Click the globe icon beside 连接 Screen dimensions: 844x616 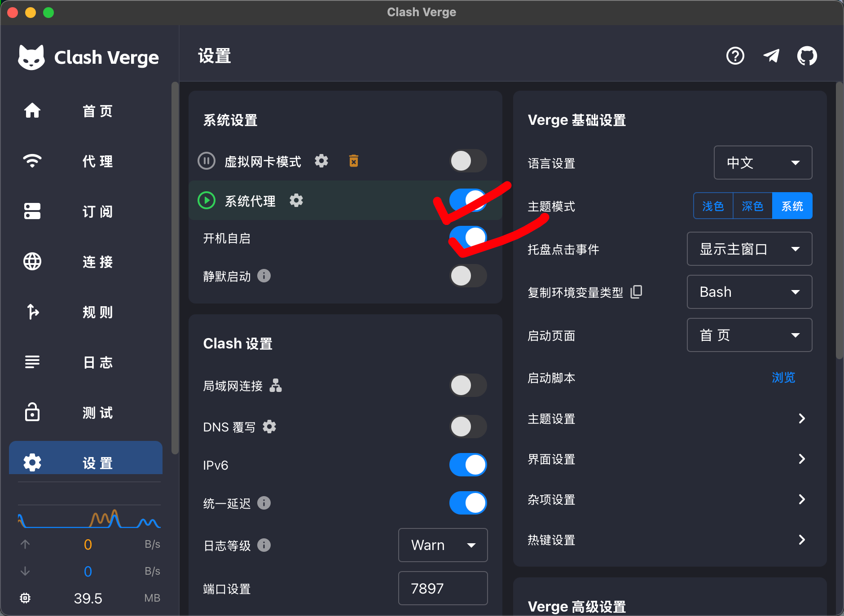pyautogui.click(x=32, y=261)
